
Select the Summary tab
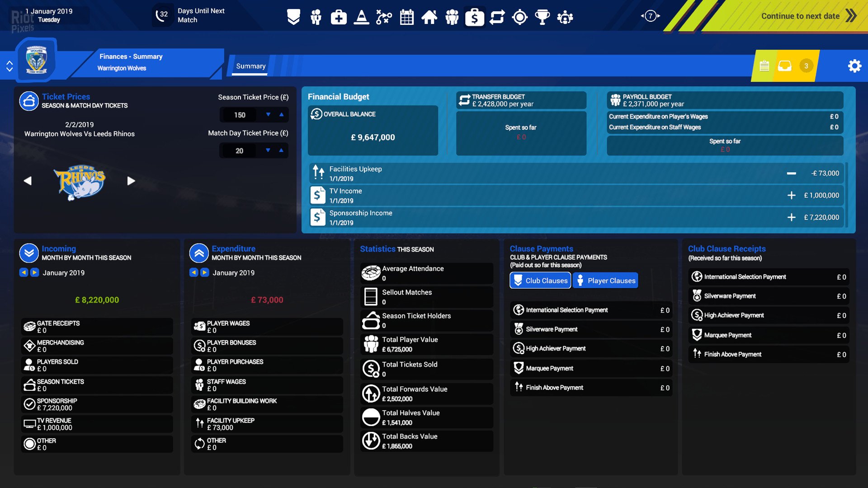[x=250, y=66]
